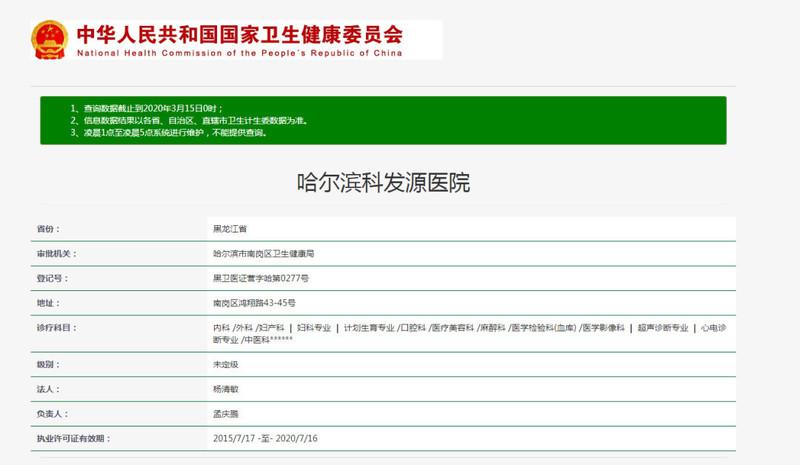Click the 中华人民共和国国家卫生健康委员会 header title
800x465 pixels.
[x=240, y=32]
